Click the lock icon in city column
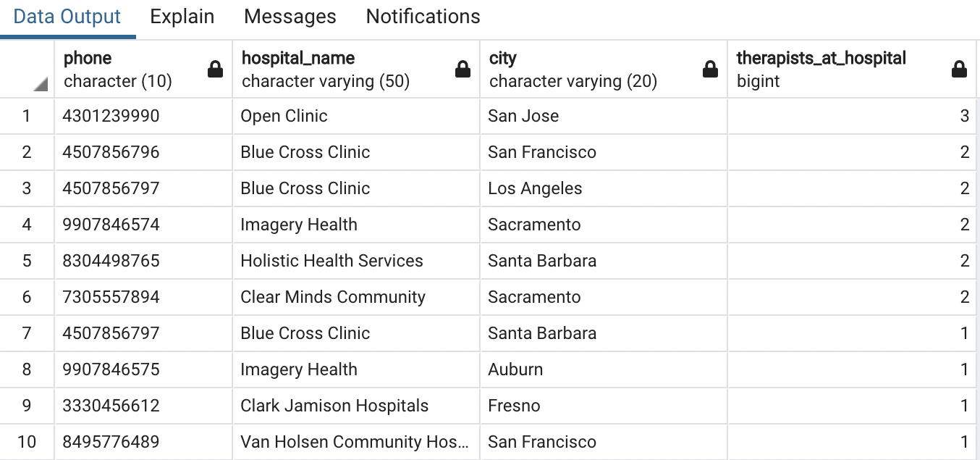The image size is (980, 460). point(710,70)
